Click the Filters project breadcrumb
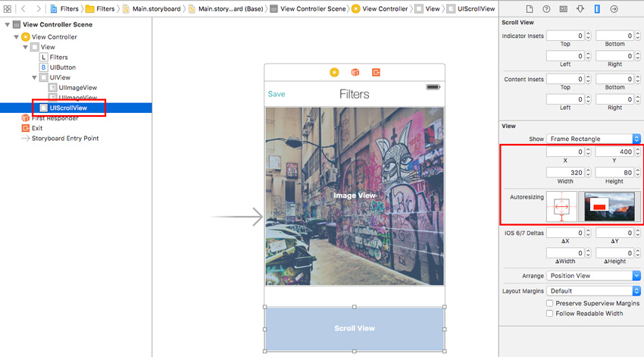 (x=64, y=8)
